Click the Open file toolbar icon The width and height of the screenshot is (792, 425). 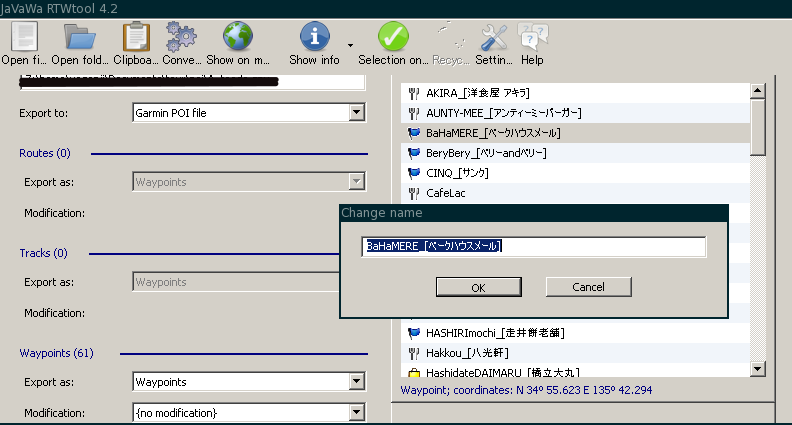pos(24,37)
